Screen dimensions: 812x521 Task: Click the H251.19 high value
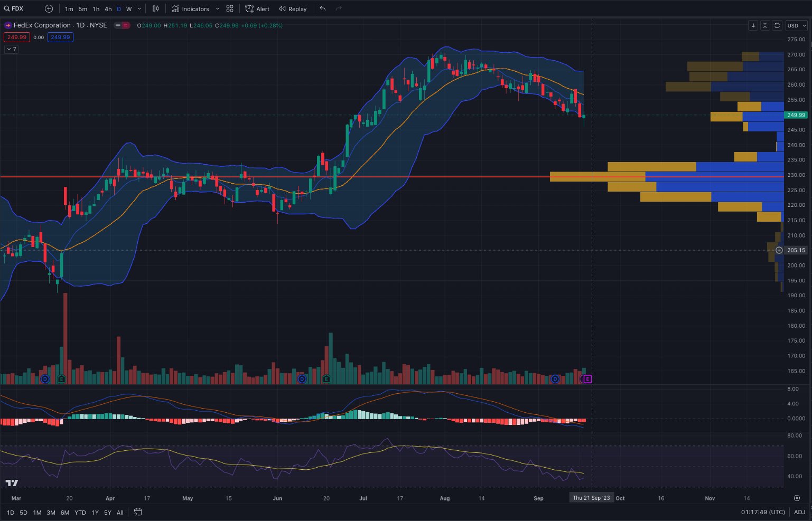[x=175, y=25]
